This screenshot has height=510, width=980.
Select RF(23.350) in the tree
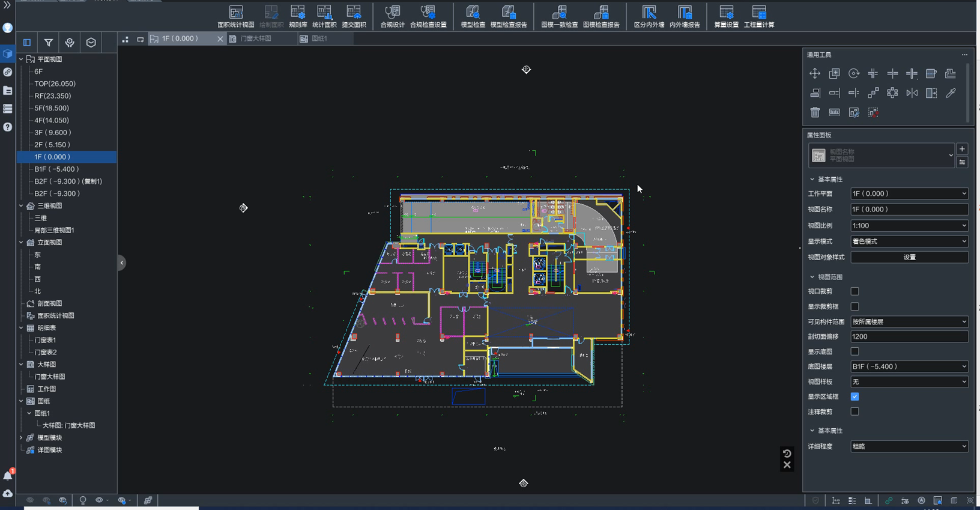[52, 96]
